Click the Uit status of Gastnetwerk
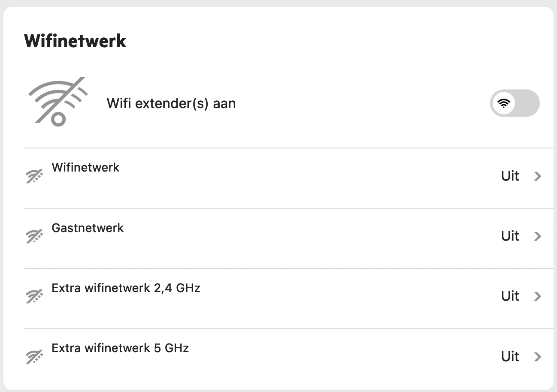Image resolution: width=557 pixels, height=392 pixels. [510, 236]
